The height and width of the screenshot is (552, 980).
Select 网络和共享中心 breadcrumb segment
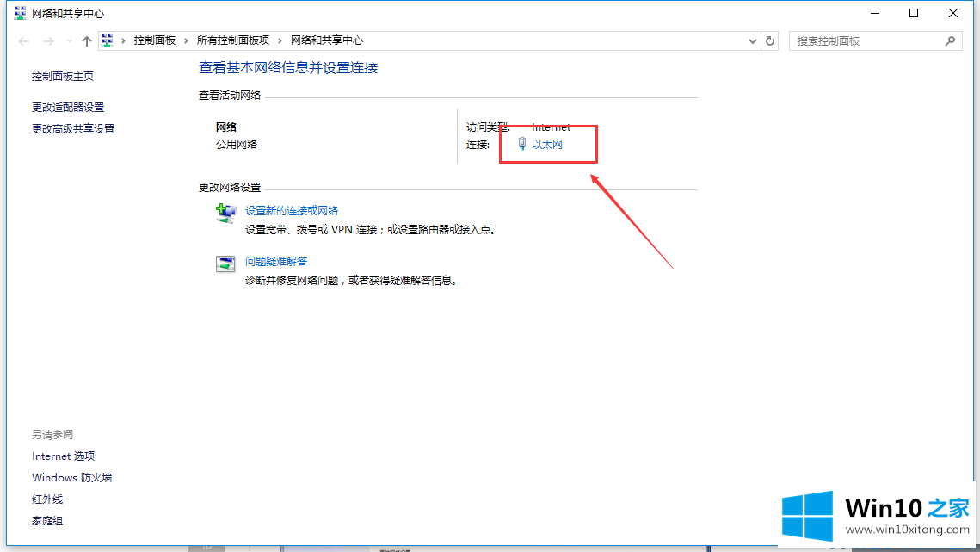click(x=327, y=40)
